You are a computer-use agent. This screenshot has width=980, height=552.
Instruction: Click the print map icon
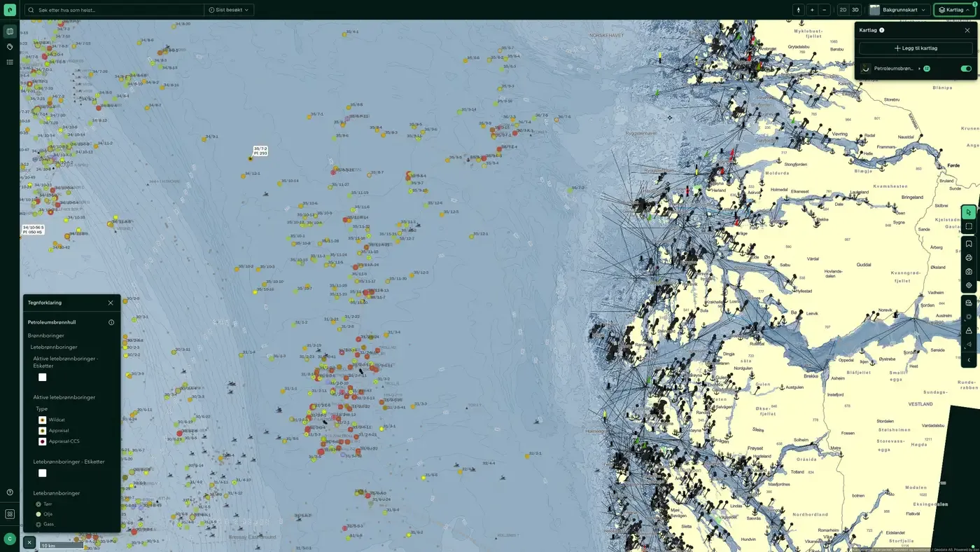point(969,258)
